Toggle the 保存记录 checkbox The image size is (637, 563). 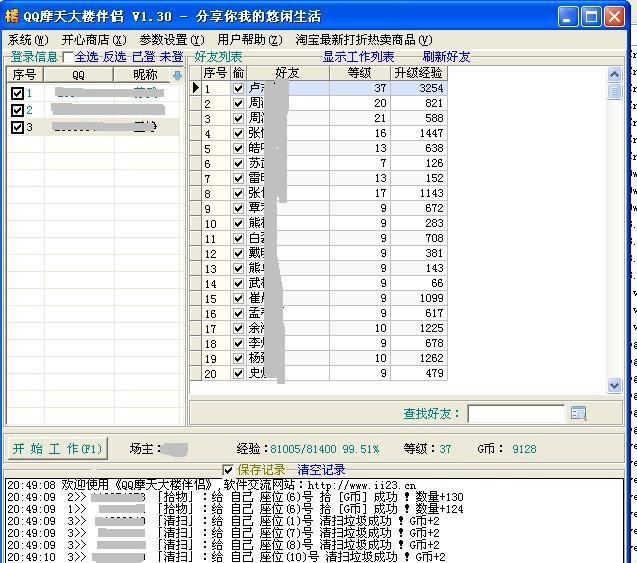click(x=228, y=470)
